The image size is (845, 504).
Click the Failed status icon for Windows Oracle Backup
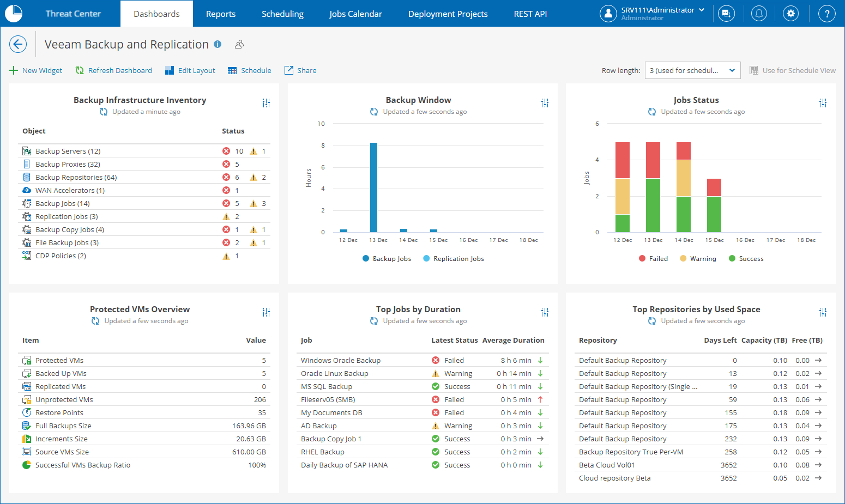pyautogui.click(x=436, y=360)
